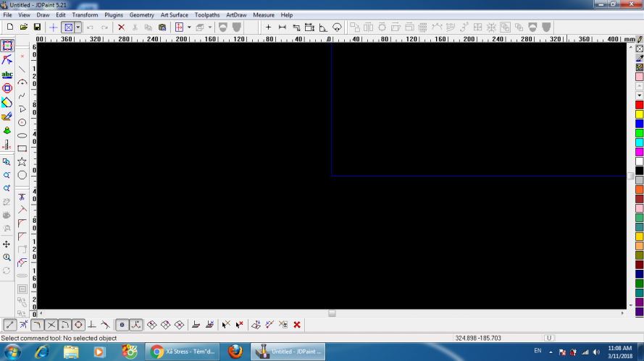Open the red view-mode dropdown arrow
The width and height of the screenshot is (644, 361).
click(189, 27)
